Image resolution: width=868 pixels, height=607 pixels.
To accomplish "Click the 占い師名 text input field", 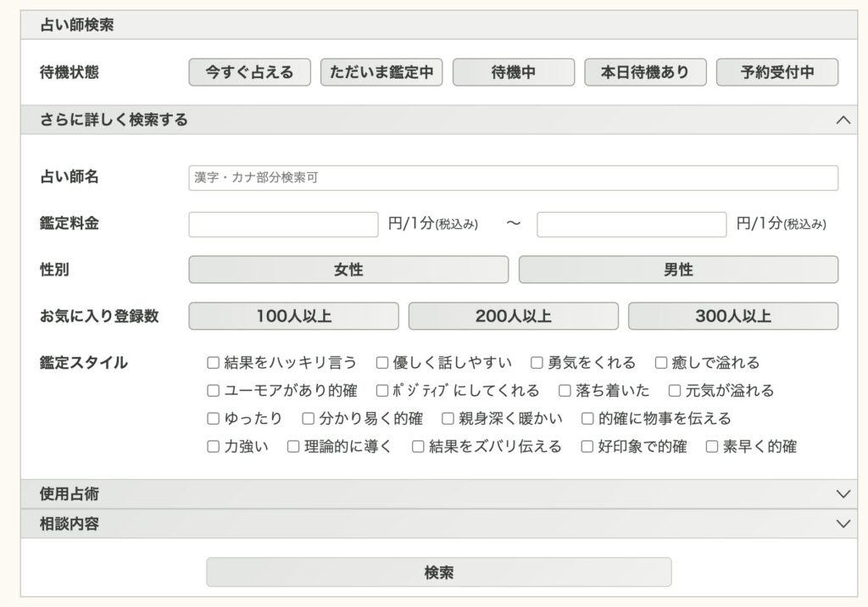I will pos(513,178).
